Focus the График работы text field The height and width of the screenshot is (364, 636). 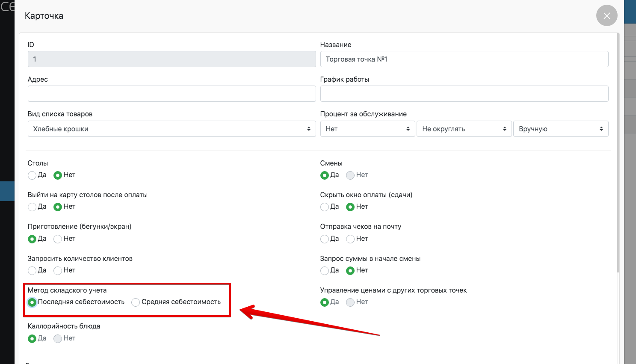pyautogui.click(x=464, y=94)
